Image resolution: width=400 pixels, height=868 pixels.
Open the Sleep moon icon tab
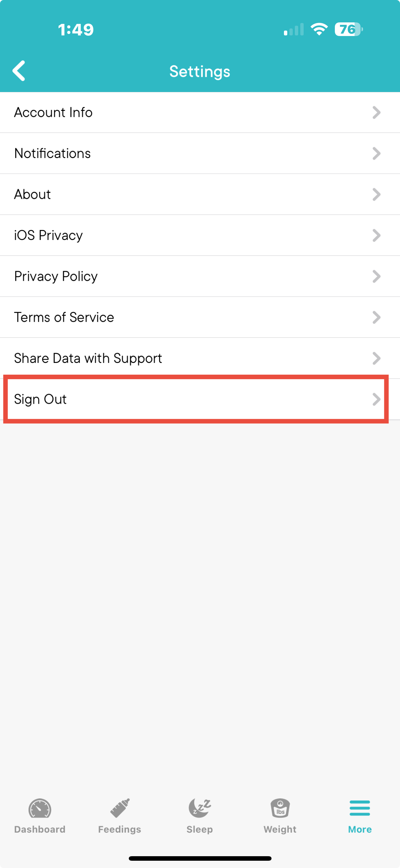coord(200,808)
